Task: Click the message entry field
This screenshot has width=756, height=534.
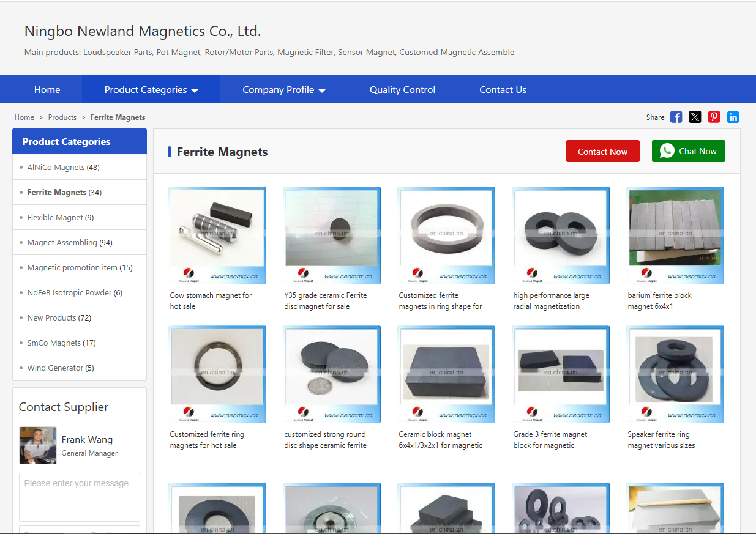Action: click(x=79, y=497)
